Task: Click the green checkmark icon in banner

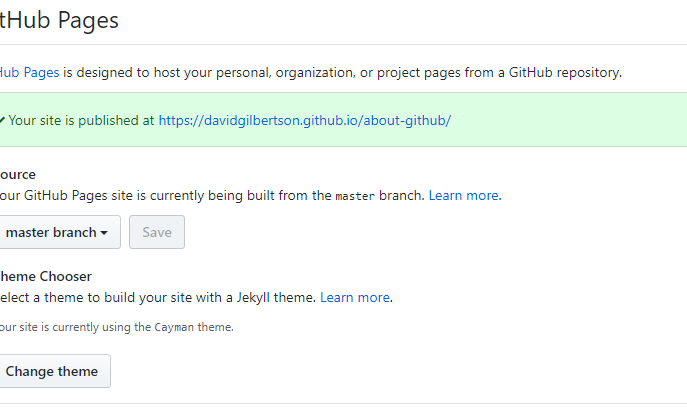Action: (2, 120)
